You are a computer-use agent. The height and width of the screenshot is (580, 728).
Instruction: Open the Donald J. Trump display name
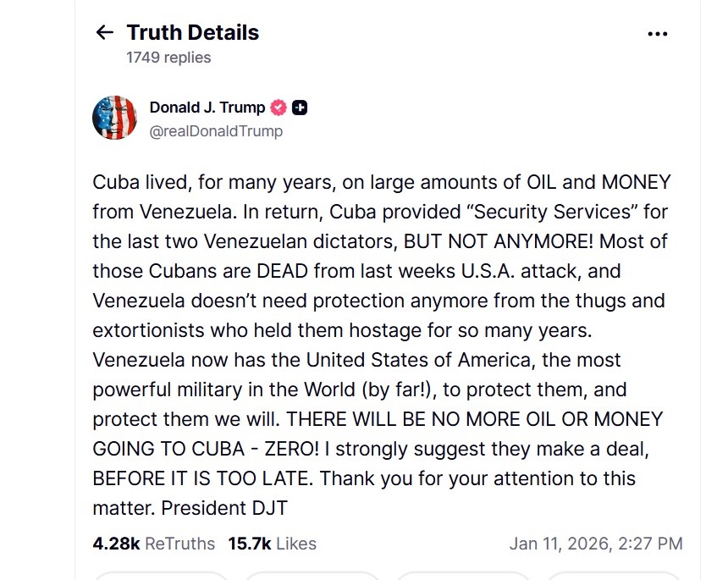(207, 108)
